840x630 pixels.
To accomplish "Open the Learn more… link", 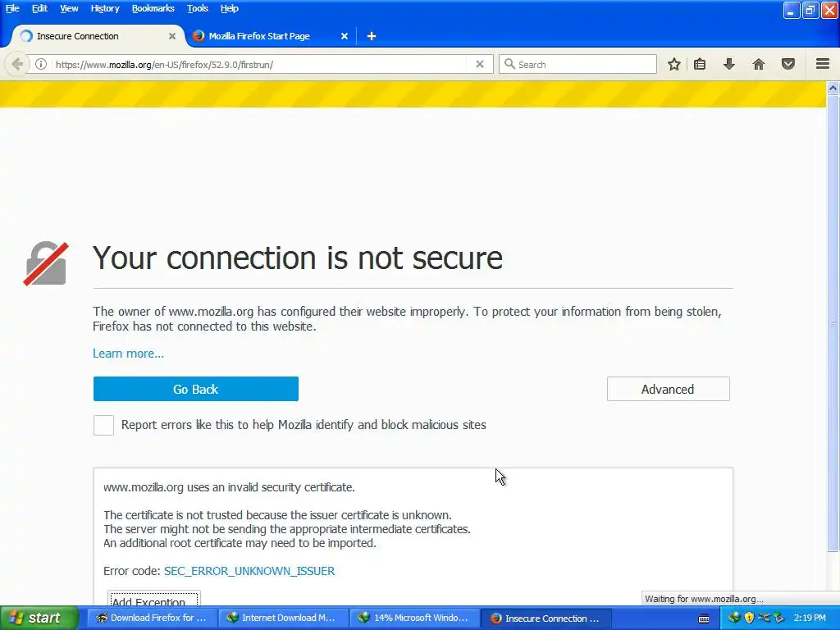I will (128, 354).
